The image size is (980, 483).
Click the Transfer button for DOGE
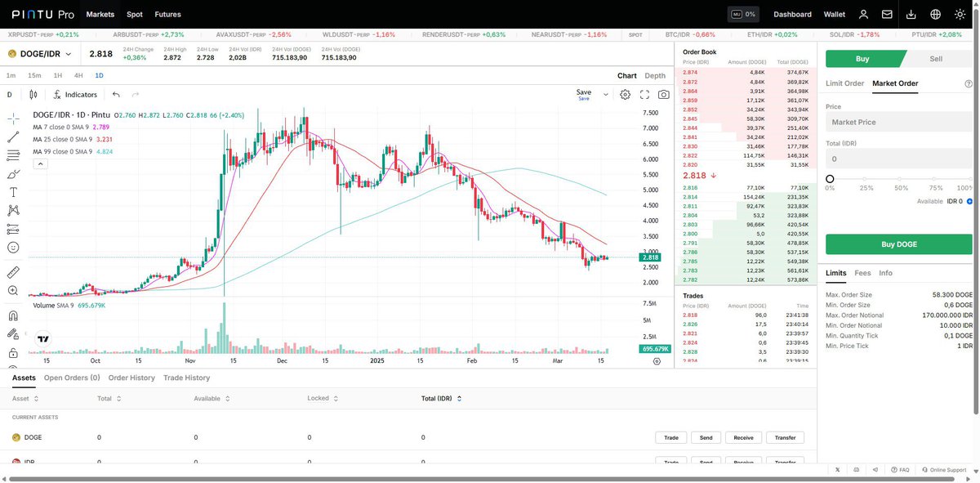click(785, 437)
